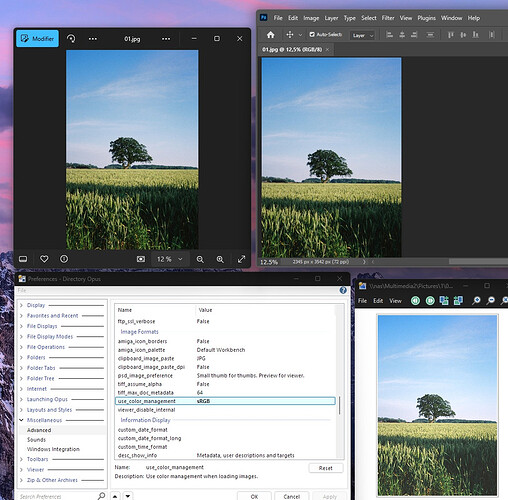Click the Photoshop horizontal scrollbar
Viewport: 508px width, 500px height.
click(x=478, y=262)
